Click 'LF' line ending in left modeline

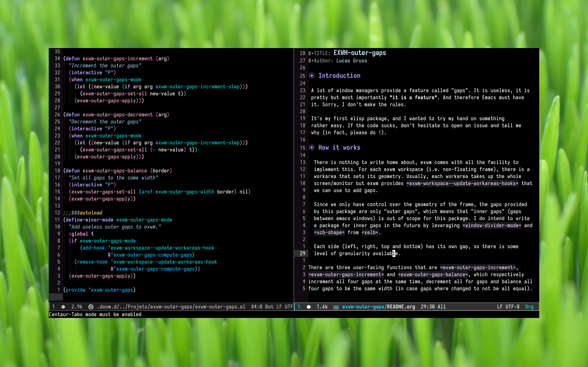pos(279,307)
